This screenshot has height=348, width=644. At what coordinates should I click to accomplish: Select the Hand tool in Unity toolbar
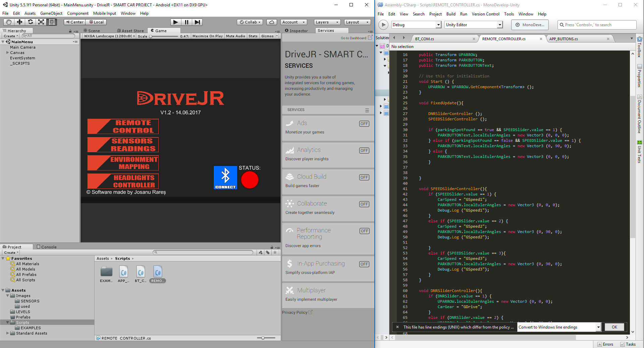pyautogui.click(x=9, y=22)
